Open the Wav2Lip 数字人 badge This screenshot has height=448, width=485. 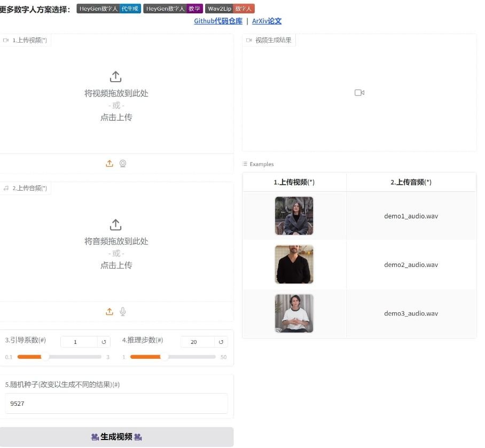tap(230, 9)
